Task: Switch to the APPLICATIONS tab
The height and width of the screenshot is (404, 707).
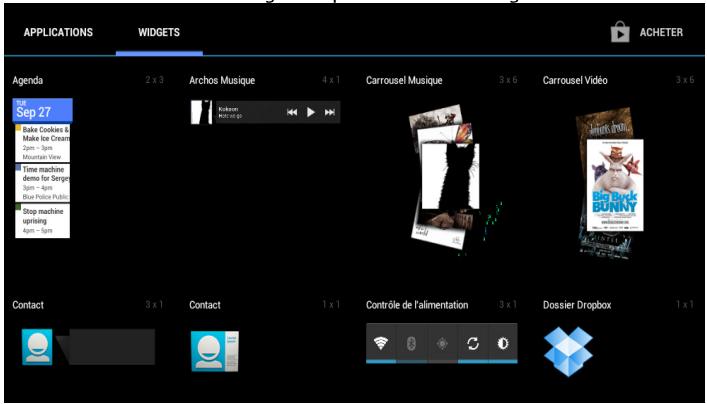Action: point(58,32)
